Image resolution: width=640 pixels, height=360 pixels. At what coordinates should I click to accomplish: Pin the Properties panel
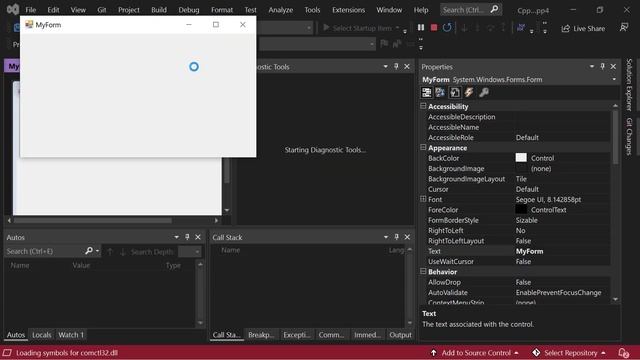(x=602, y=66)
